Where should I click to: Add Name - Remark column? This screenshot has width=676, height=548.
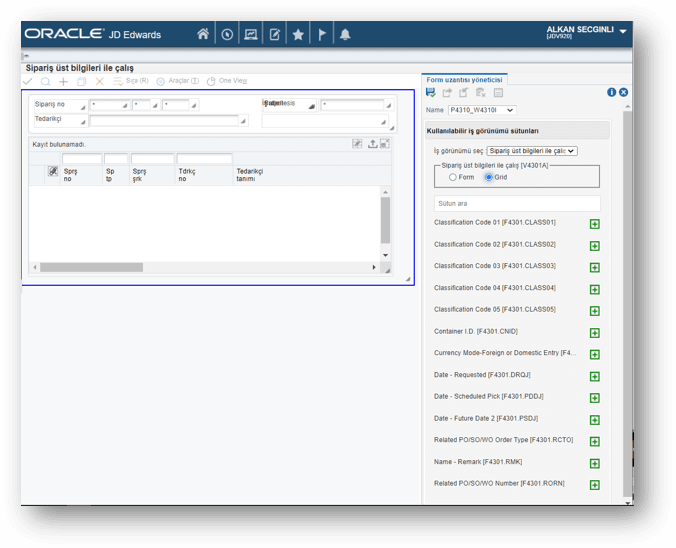click(595, 463)
